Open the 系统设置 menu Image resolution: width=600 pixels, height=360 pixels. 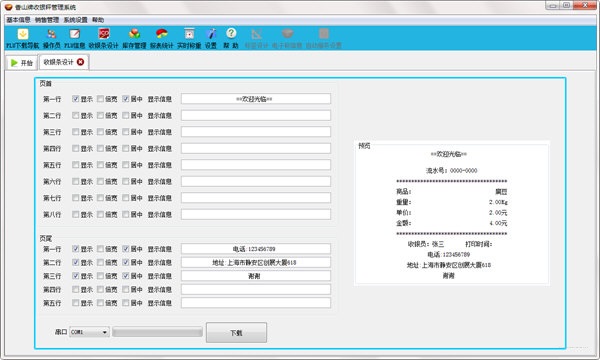(x=75, y=20)
